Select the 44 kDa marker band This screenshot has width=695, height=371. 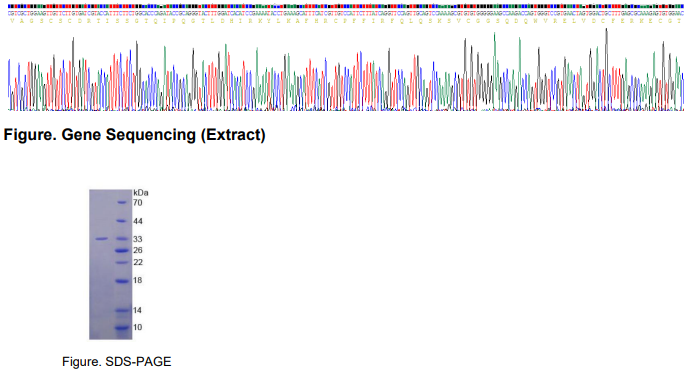(122, 221)
